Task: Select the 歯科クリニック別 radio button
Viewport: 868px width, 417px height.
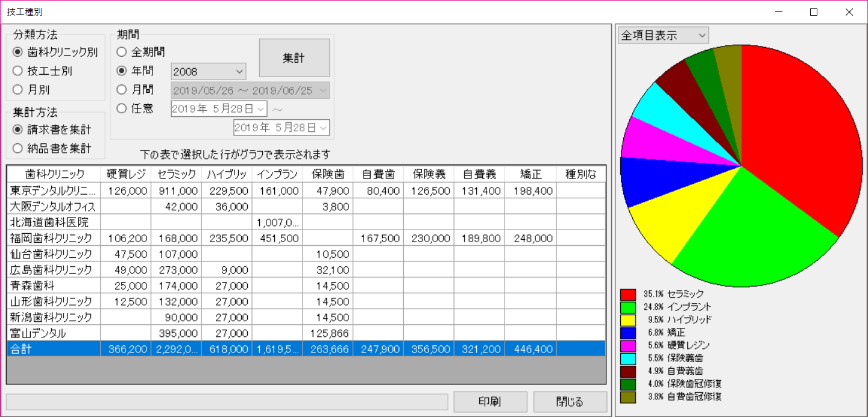Action: (17, 52)
